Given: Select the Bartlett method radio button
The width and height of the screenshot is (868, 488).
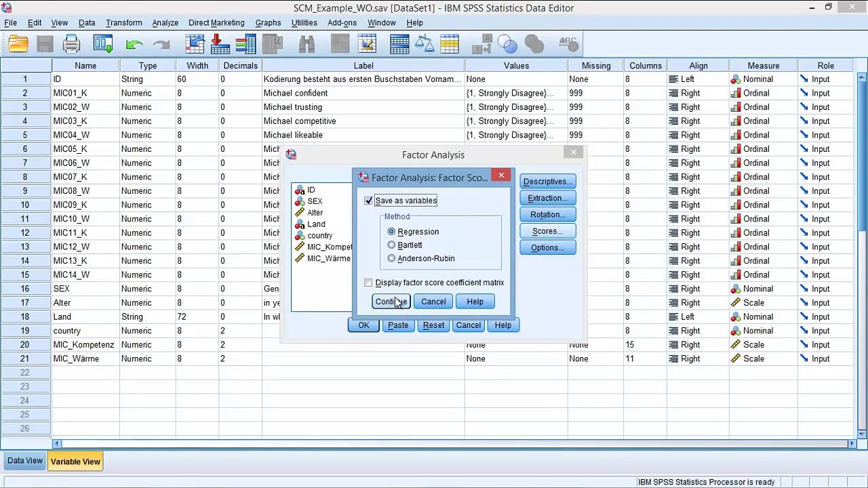Looking at the screenshot, I should [391, 245].
